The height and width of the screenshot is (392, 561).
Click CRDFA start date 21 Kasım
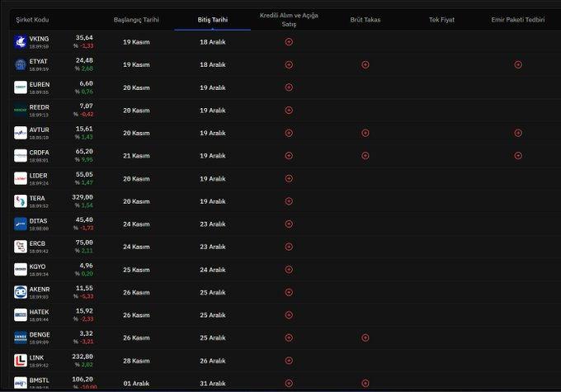(136, 156)
